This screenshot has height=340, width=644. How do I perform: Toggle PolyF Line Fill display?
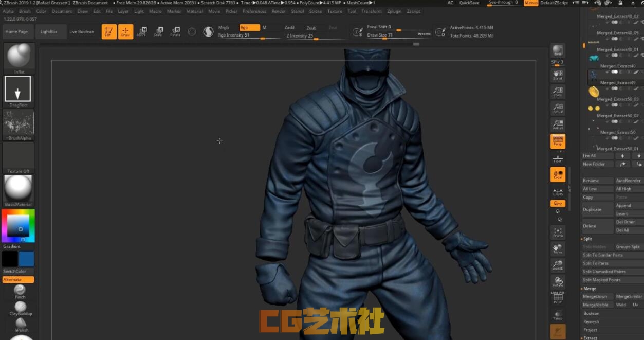(x=558, y=298)
